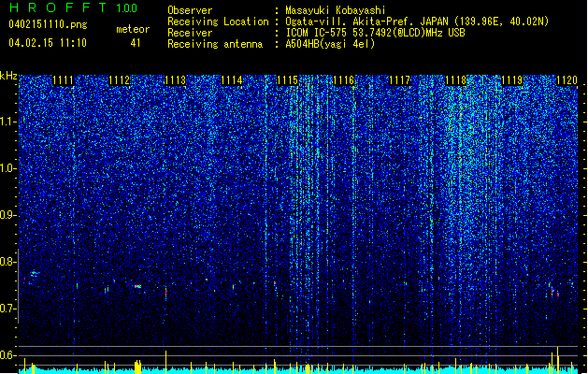The image size is (588, 374).
Task: Click time marker 1115
Action: click(x=288, y=80)
